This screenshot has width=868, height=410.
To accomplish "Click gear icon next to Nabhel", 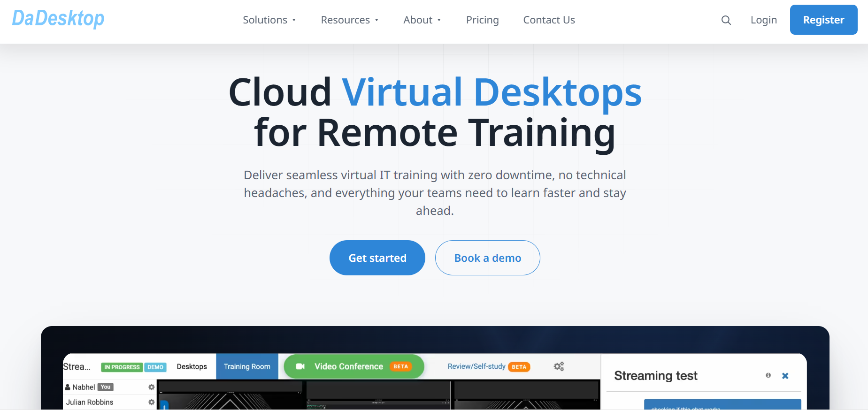I will (151, 387).
